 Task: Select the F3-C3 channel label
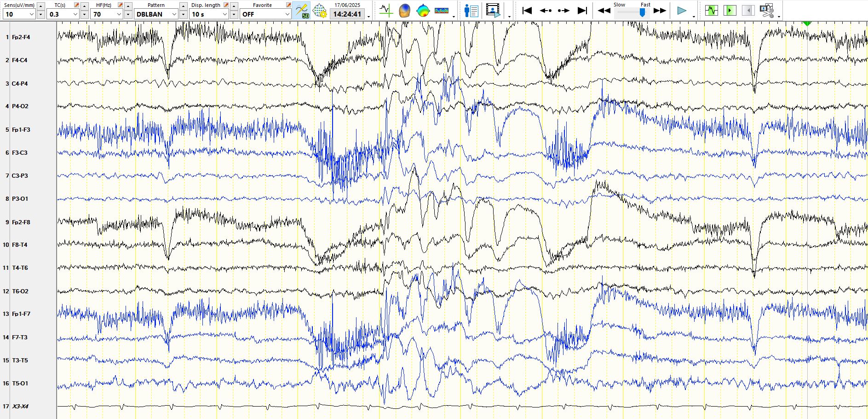(20, 153)
